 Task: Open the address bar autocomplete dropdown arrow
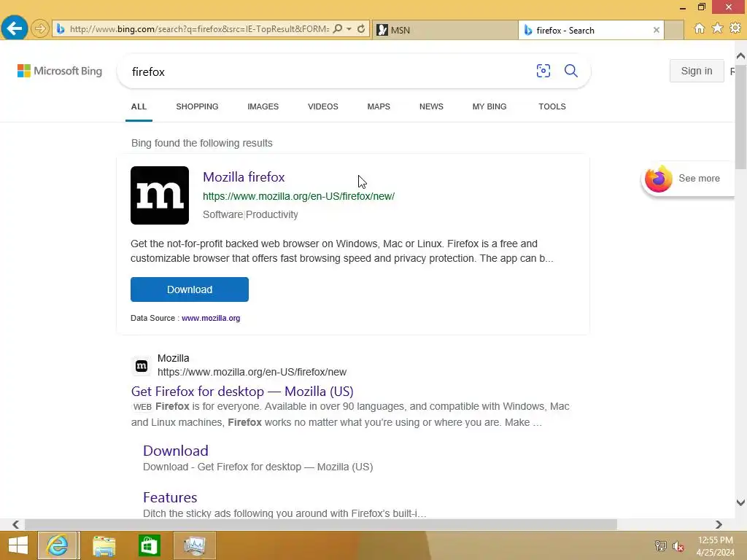coord(349,29)
